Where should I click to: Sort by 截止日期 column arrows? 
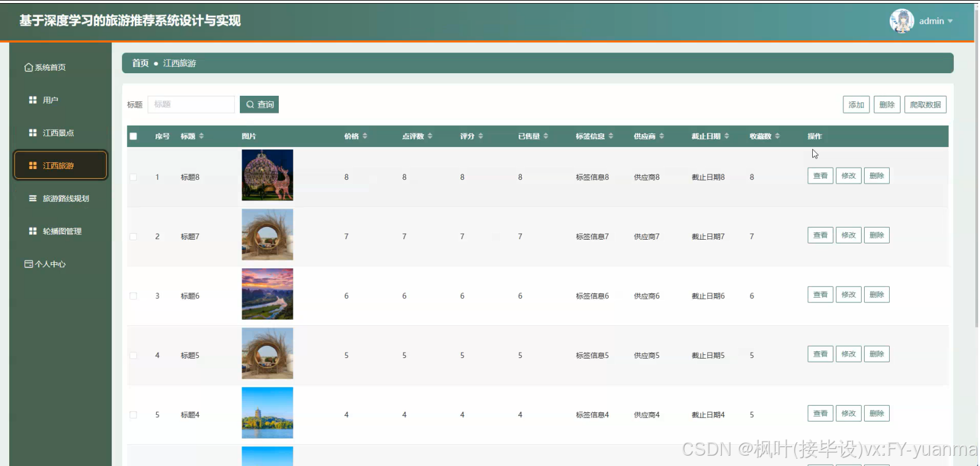(726, 136)
